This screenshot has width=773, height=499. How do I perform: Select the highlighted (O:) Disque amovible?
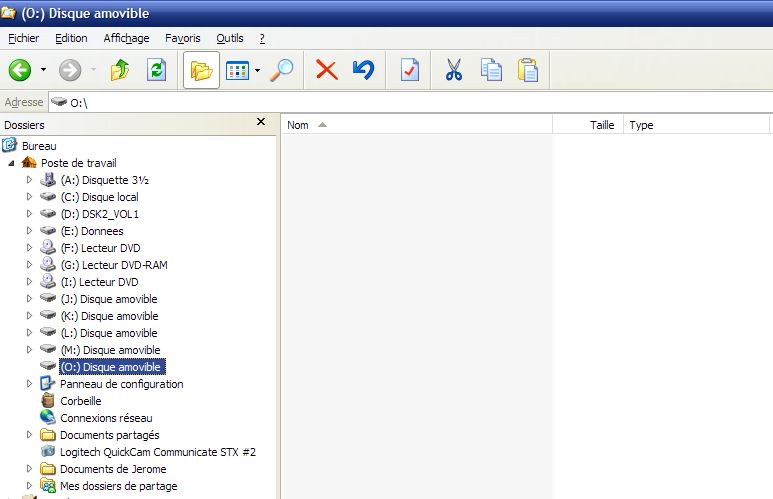112,367
